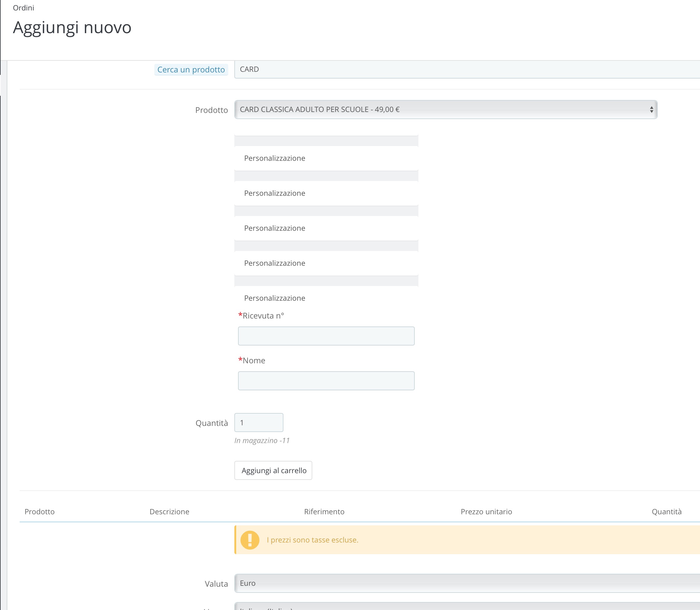Click the Descrizione column header
700x610 pixels.
click(x=169, y=512)
